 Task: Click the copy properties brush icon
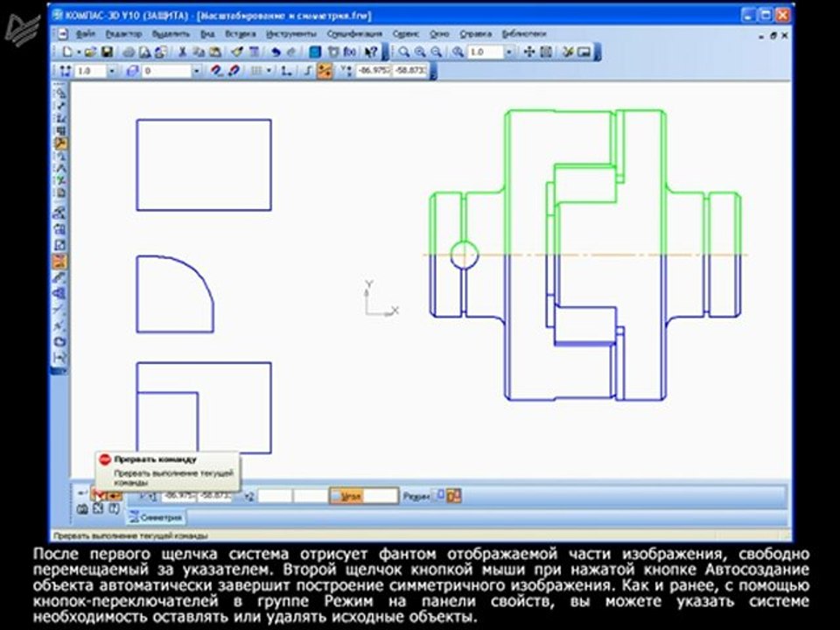tap(237, 52)
